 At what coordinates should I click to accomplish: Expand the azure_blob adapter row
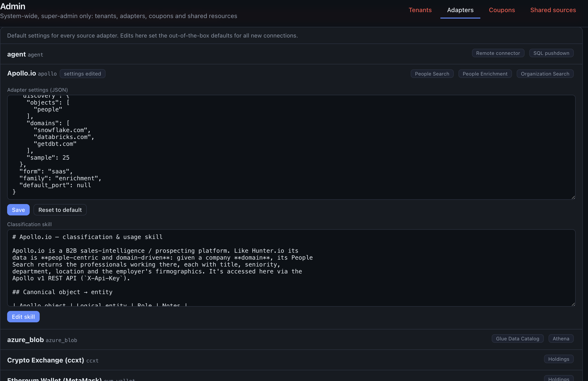tap(292, 339)
